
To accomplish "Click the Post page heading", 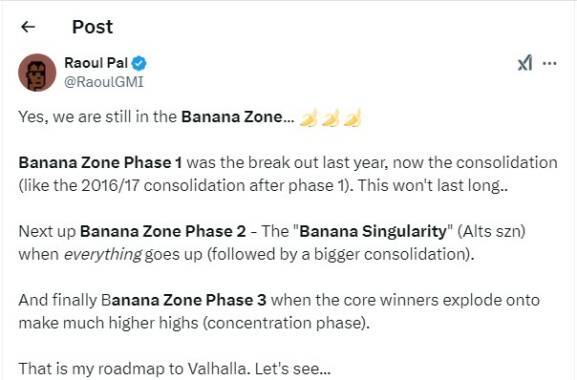I will pos(92,27).
